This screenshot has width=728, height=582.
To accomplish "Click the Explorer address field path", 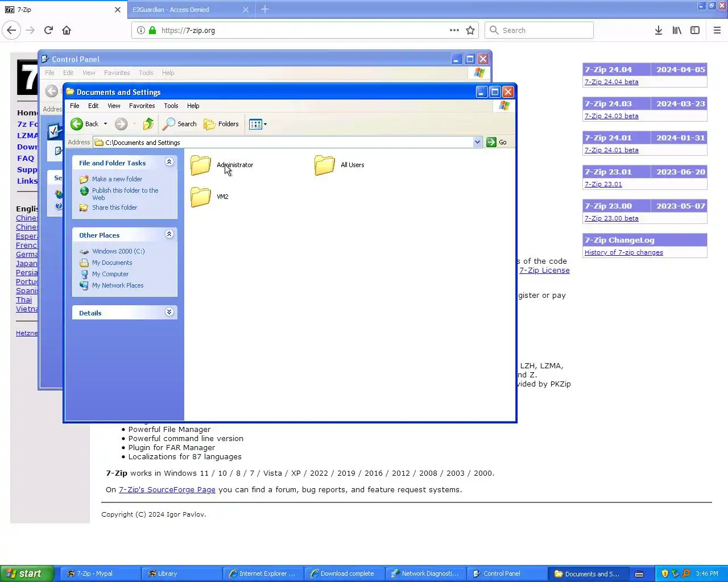I will pyautogui.click(x=283, y=143).
